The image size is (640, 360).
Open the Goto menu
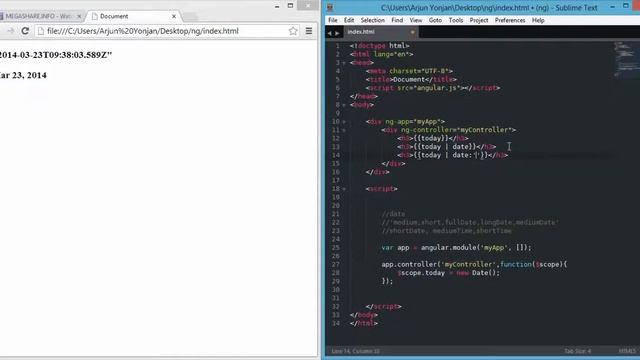(435, 20)
